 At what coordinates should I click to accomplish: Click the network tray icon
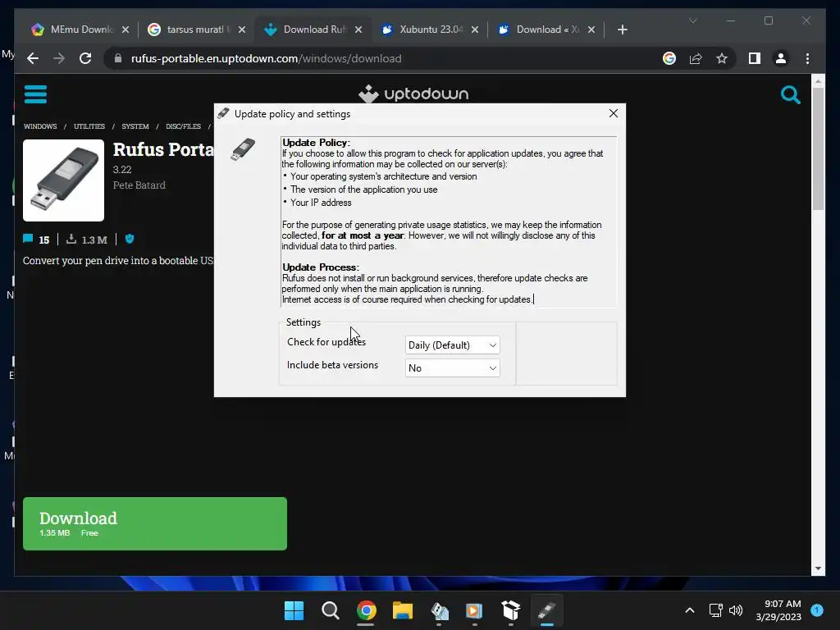click(715, 610)
